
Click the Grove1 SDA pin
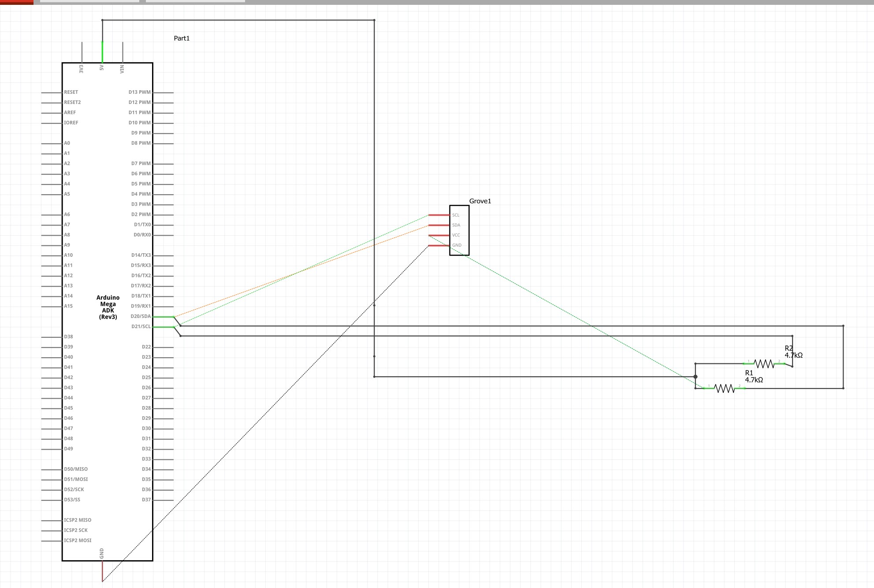pos(439,226)
